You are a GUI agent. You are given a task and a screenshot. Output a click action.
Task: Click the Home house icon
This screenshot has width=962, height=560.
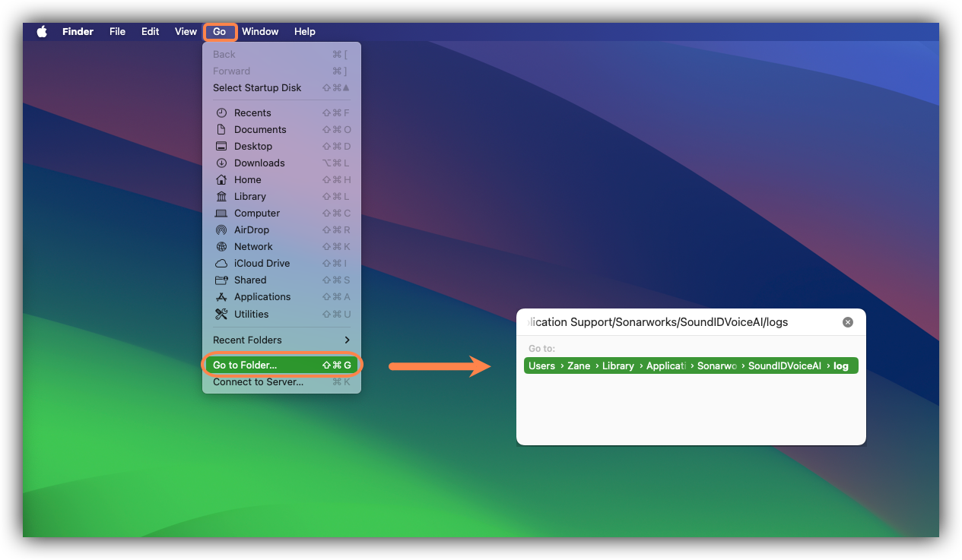[221, 180]
